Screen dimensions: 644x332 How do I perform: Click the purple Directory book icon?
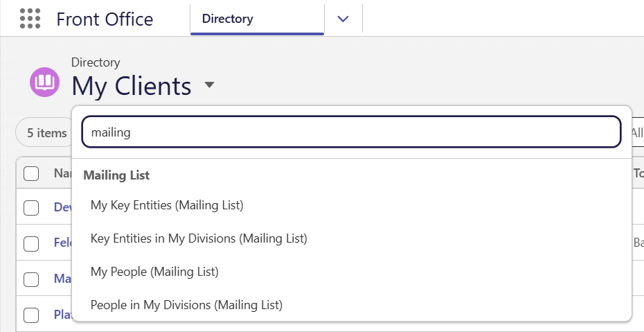point(44,82)
